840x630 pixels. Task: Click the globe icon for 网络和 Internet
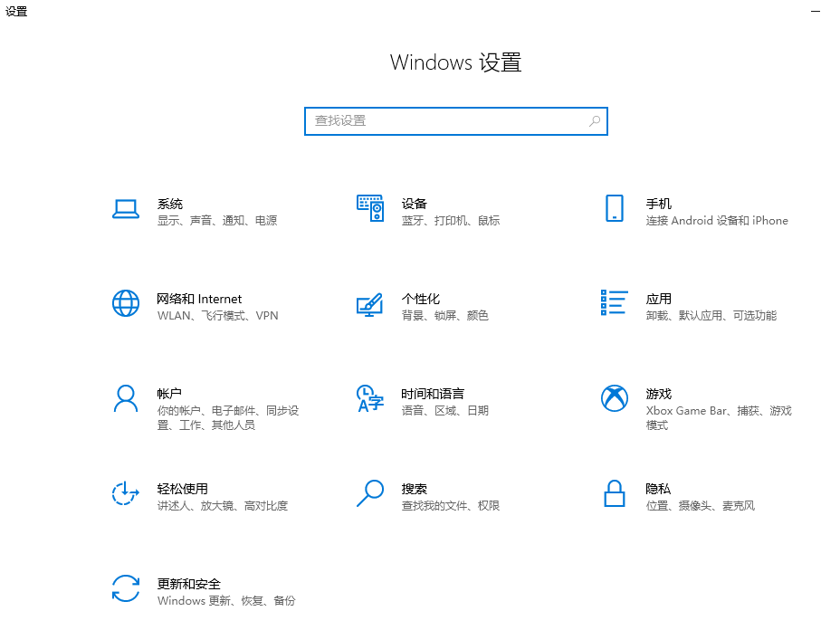point(126,303)
